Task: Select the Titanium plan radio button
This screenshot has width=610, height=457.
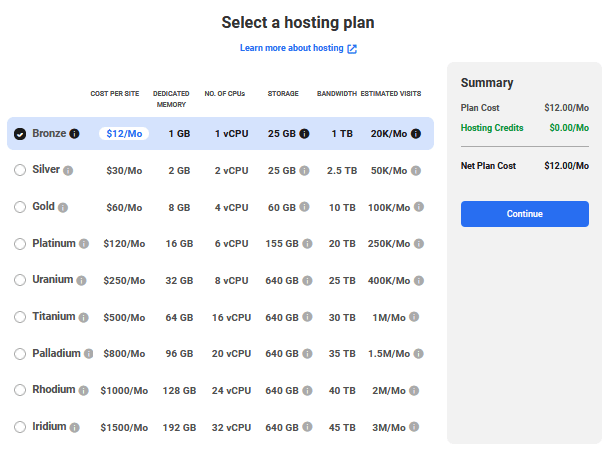Action: [20, 317]
